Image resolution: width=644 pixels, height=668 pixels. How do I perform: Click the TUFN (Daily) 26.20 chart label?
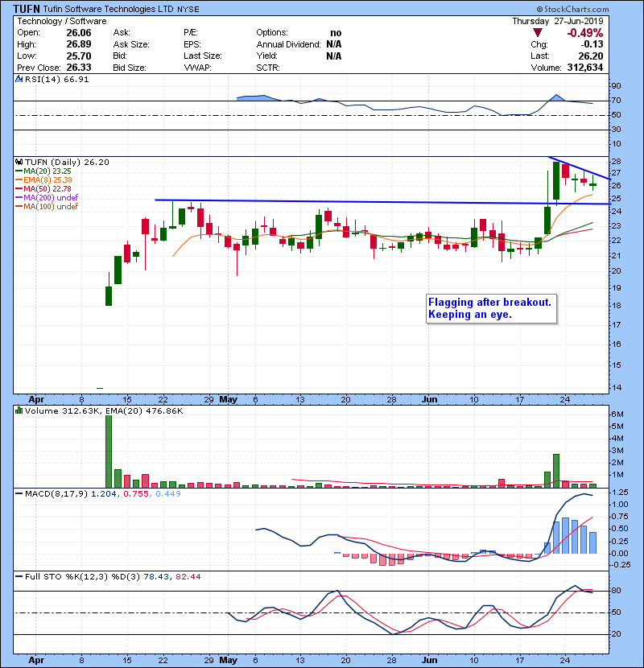67,162
